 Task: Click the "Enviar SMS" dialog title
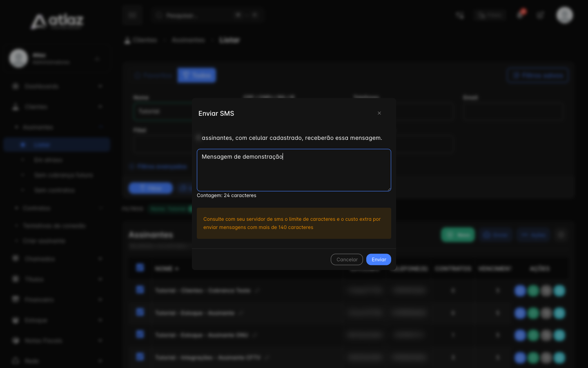click(x=216, y=114)
